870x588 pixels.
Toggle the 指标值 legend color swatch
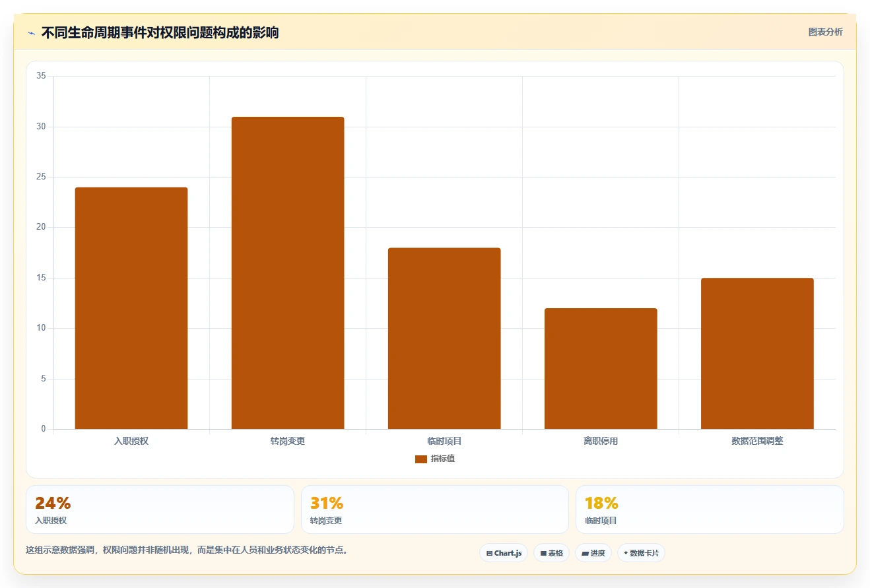[x=421, y=459]
